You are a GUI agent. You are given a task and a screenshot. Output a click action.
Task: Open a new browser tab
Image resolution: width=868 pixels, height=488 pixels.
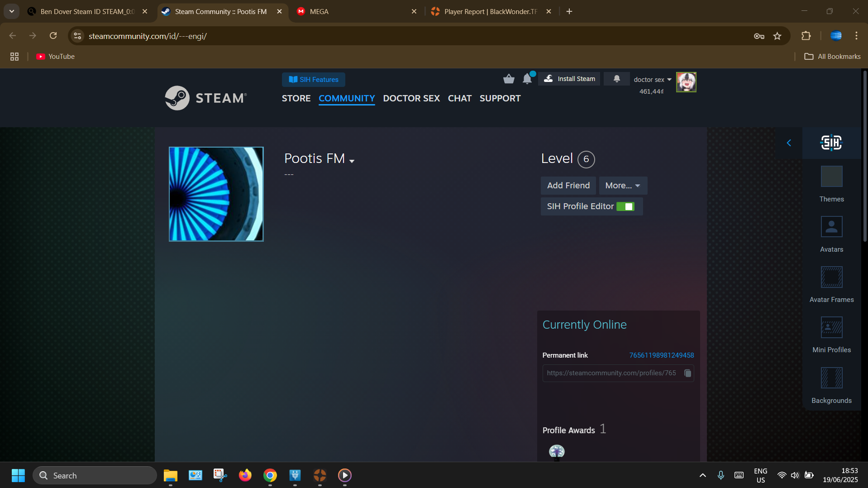tap(569, 11)
